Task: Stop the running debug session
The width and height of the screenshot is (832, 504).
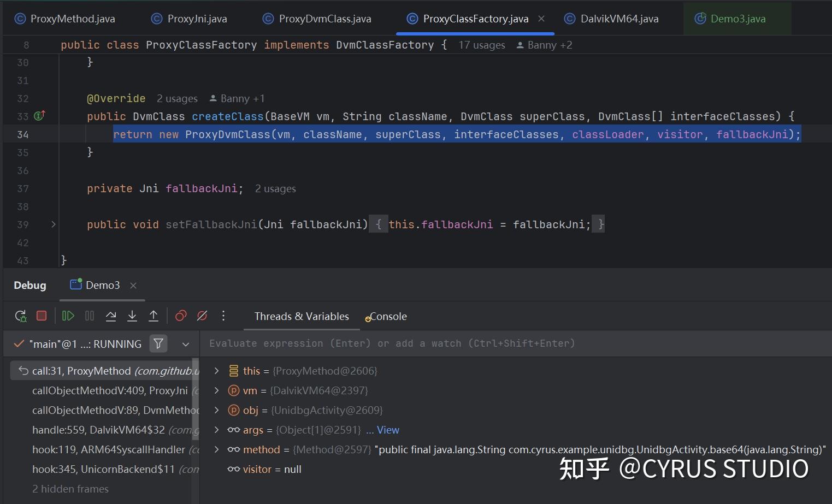Action: 42,316
